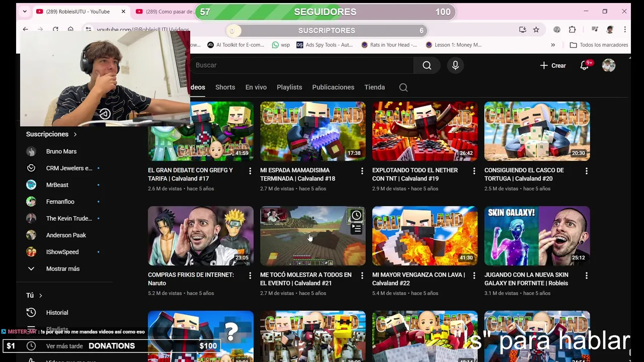Open 'EL GRAN DEBATE CON GREFG Y TARIFA' title
This screenshot has height=362, width=644.
click(191, 174)
